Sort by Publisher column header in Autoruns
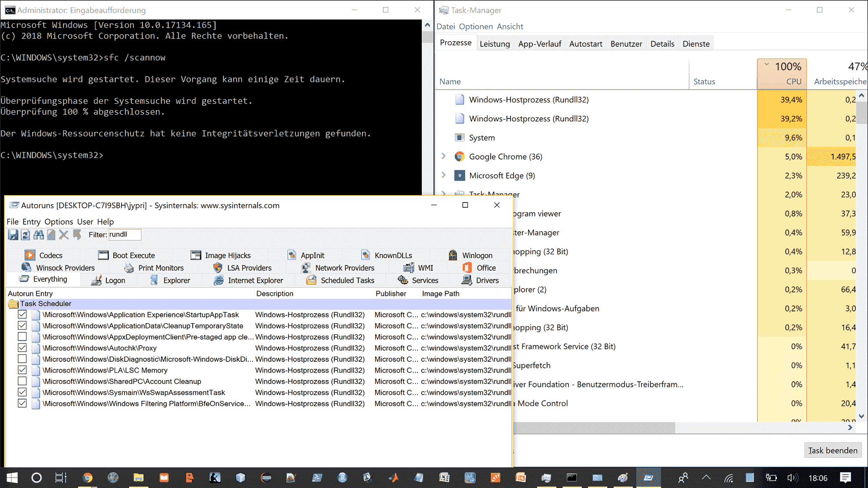Image resolution: width=868 pixels, height=488 pixels. (397, 294)
